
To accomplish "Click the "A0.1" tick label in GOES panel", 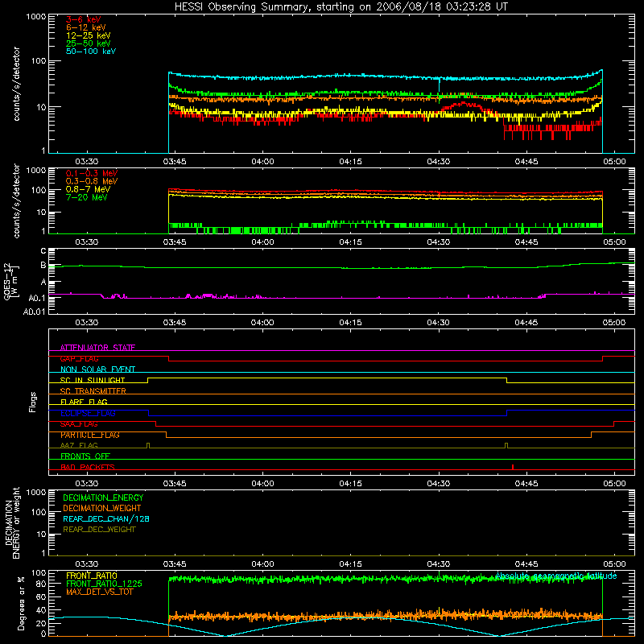I will [x=37, y=299].
